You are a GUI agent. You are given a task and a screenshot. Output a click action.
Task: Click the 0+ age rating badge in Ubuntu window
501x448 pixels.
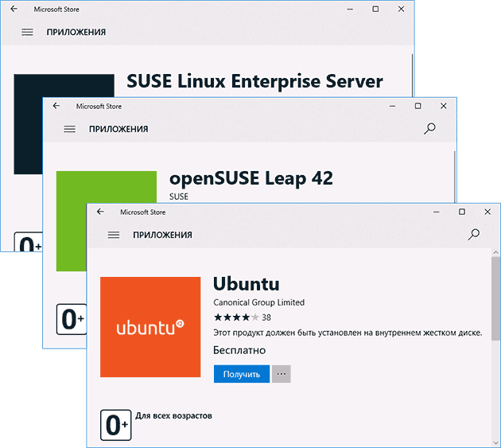point(115,425)
